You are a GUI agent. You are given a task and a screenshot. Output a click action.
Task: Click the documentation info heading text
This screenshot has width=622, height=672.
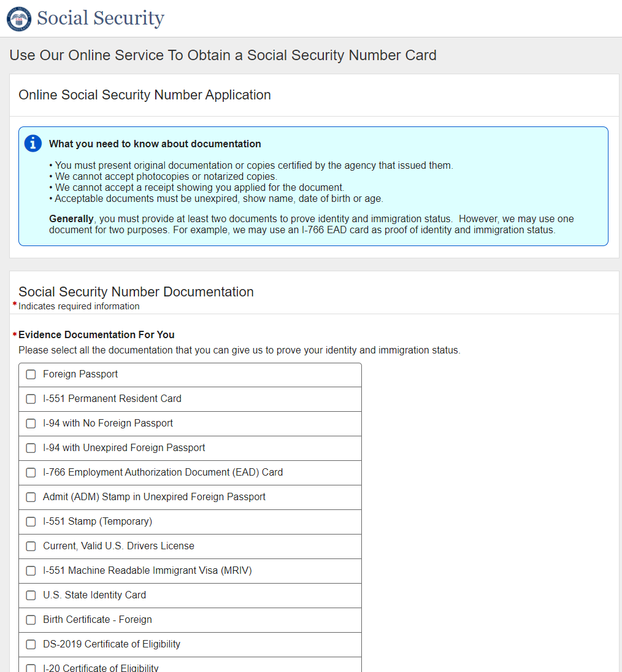(155, 144)
